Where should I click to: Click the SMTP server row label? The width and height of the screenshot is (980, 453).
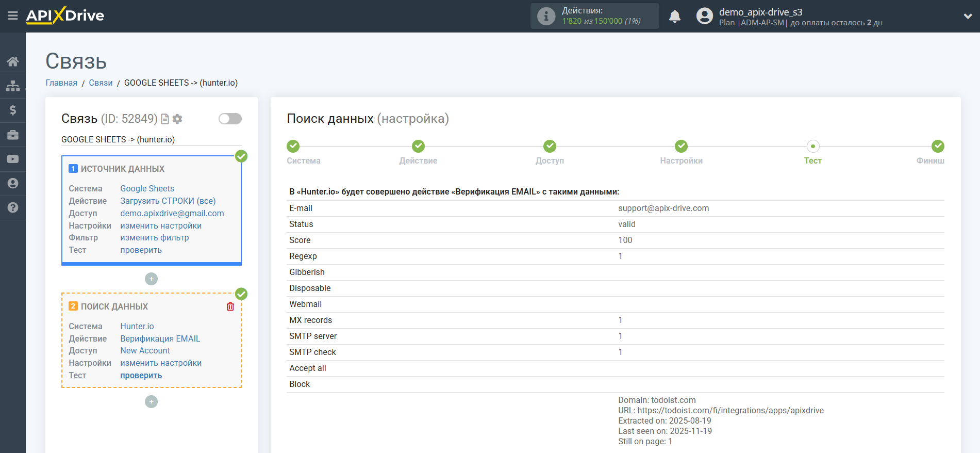point(313,336)
